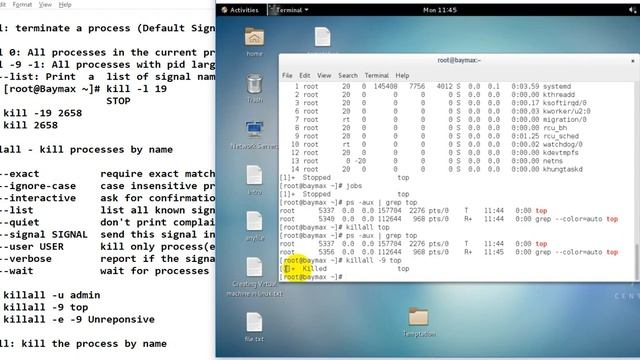Click the '--user USER' option text

tap(32, 247)
